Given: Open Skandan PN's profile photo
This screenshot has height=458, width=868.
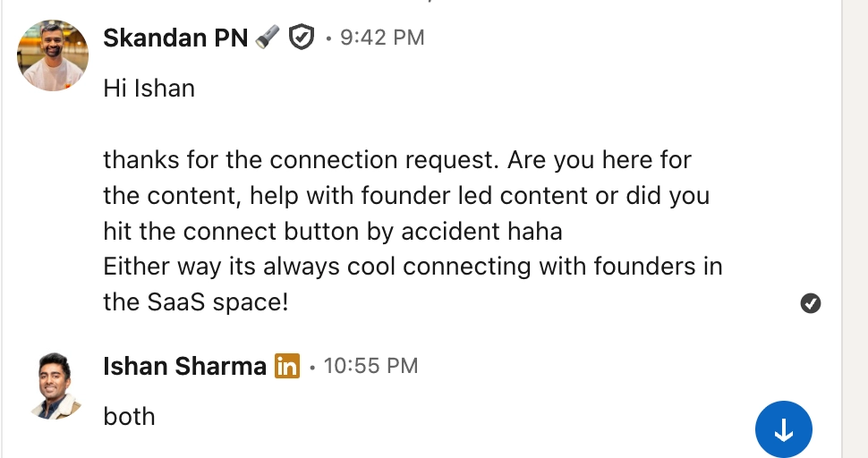Looking at the screenshot, I should coord(53,55).
